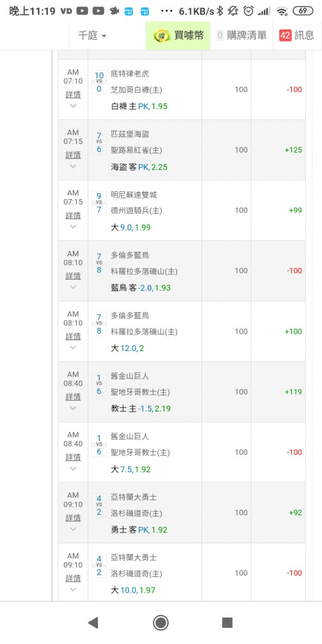Click the 10 vs 0 score box
Screen dimensions: 322x644
coord(99,81)
